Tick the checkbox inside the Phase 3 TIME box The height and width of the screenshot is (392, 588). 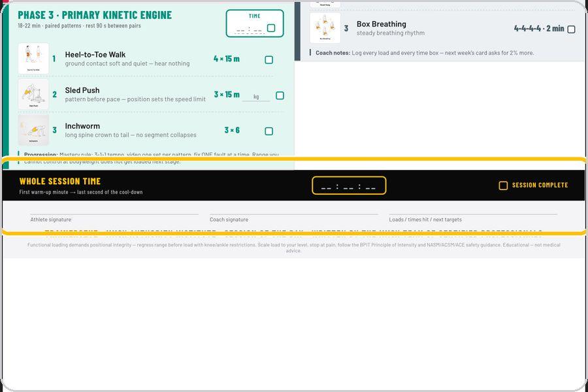coord(271,27)
